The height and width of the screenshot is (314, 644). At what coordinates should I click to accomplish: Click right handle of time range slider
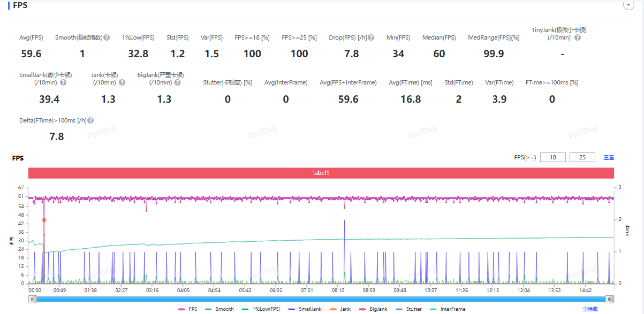pyautogui.click(x=609, y=299)
